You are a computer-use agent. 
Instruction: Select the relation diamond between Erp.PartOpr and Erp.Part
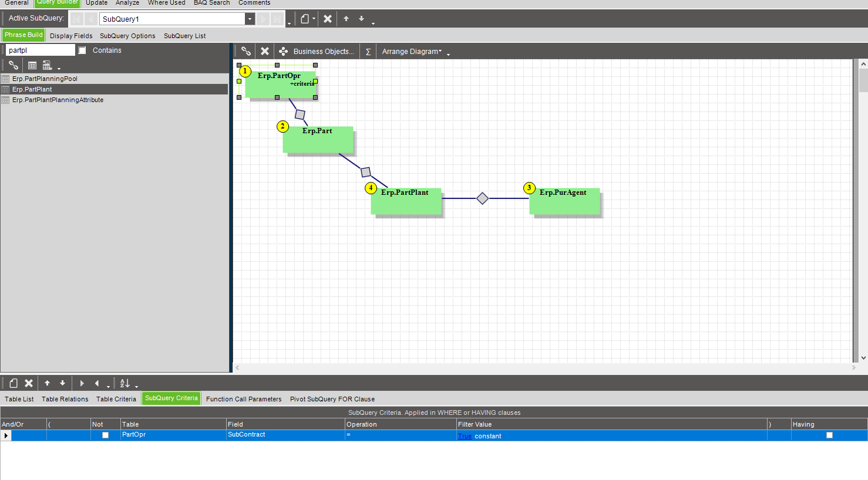tap(300, 114)
